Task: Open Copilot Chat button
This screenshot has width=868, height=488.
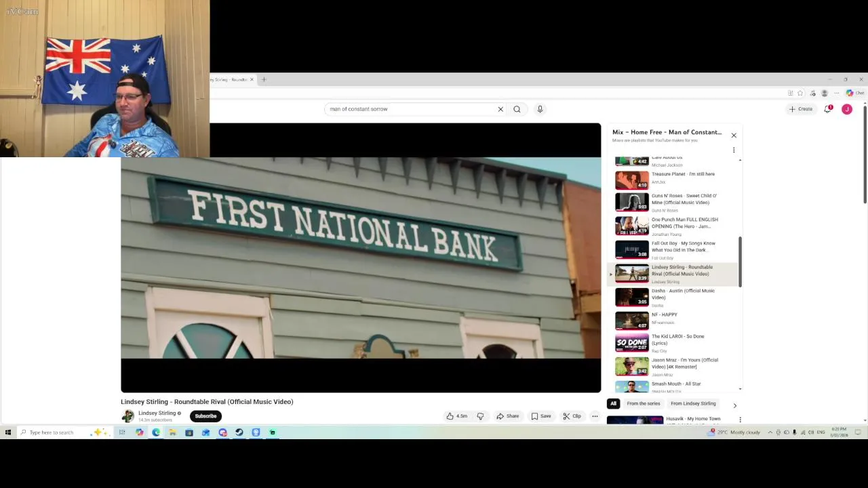Action: click(854, 93)
